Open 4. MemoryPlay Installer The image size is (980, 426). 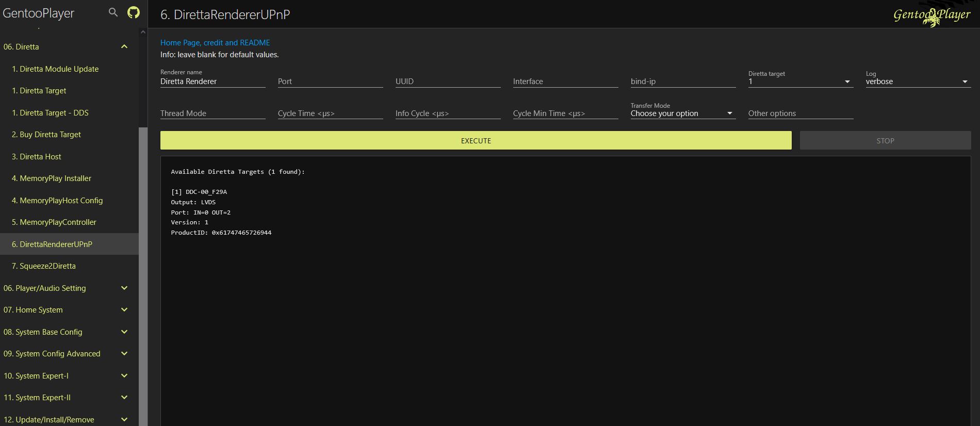pyautogui.click(x=69, y=178)
